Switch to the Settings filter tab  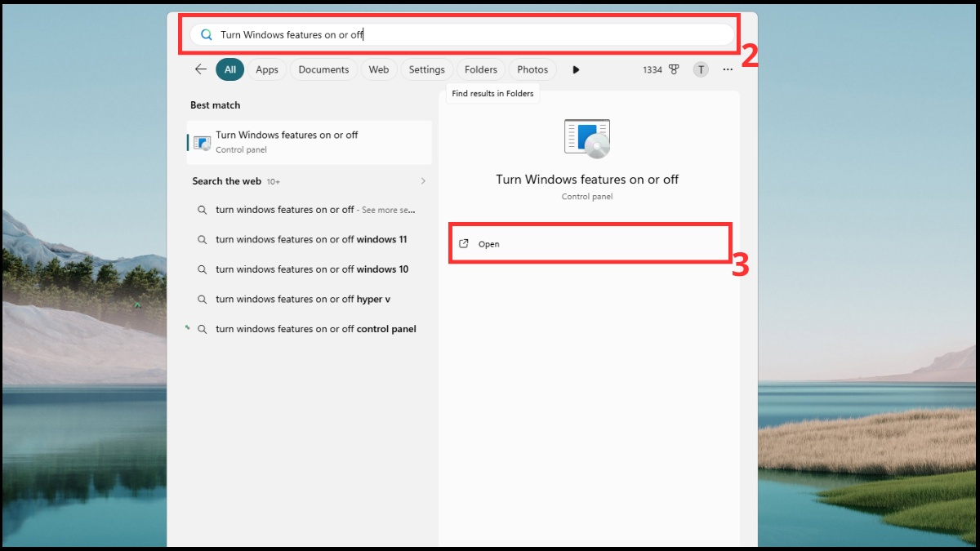point(426,69)
